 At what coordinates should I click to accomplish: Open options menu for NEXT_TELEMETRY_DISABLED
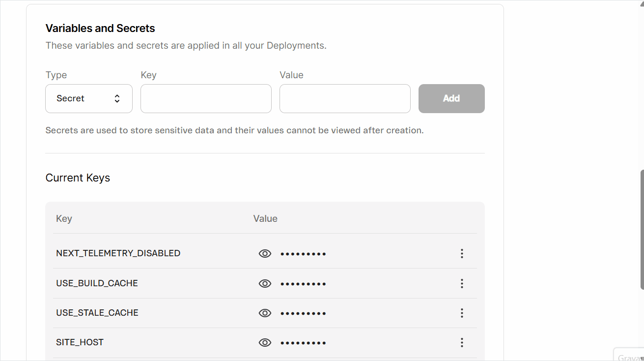[x=462, y=254]
